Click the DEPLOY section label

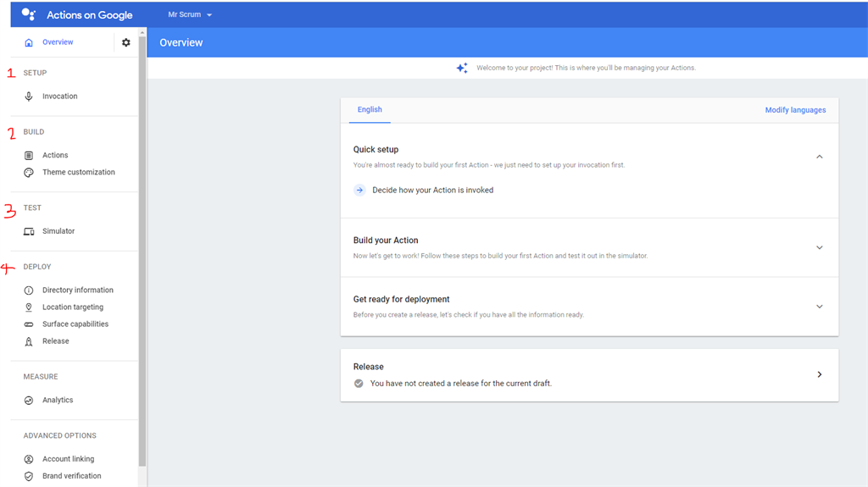pos(37,267)
